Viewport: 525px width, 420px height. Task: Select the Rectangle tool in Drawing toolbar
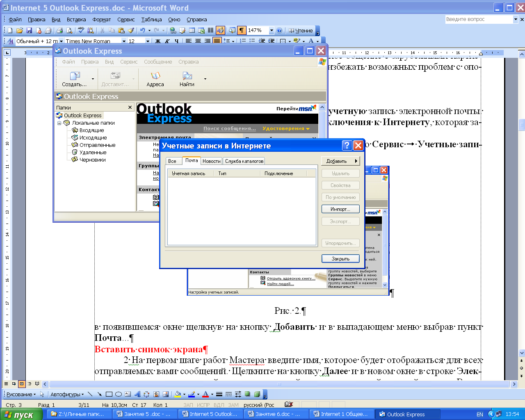coord(109,394)
